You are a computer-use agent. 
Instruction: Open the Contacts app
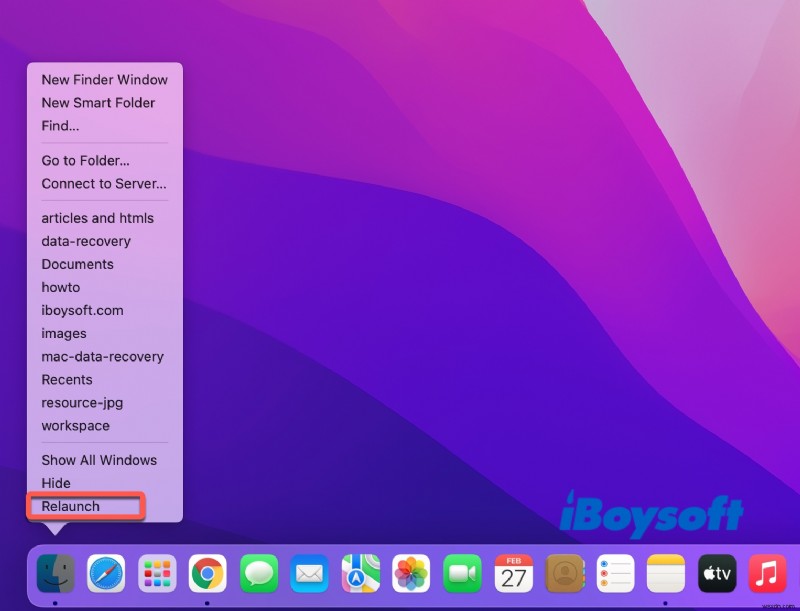pyautogui.click(x=565, y=573)
